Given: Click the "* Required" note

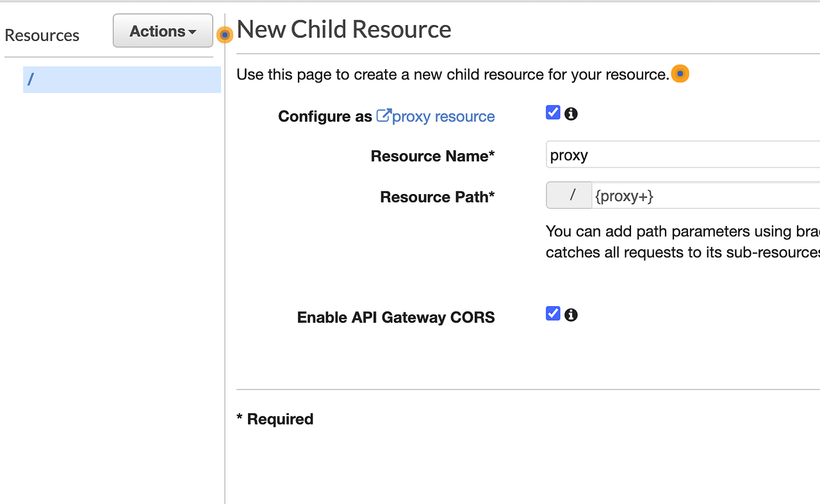Looking at the screenshot, I should [275, 419].
